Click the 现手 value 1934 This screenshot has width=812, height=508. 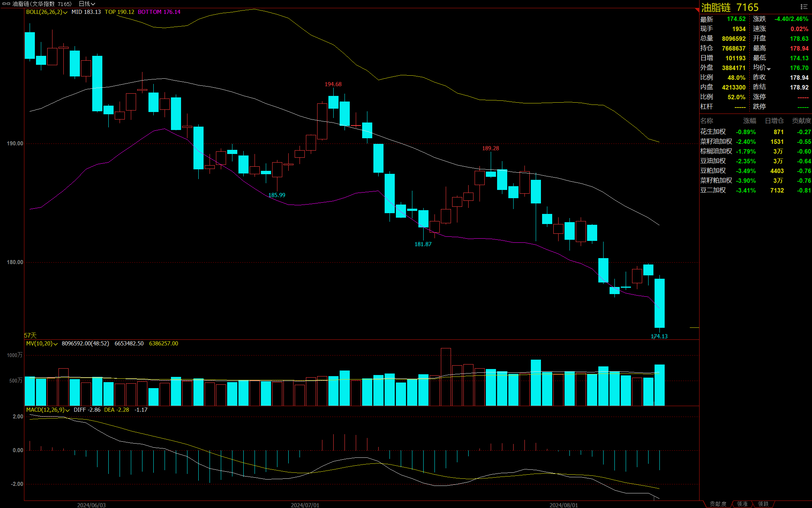point(739,29)
